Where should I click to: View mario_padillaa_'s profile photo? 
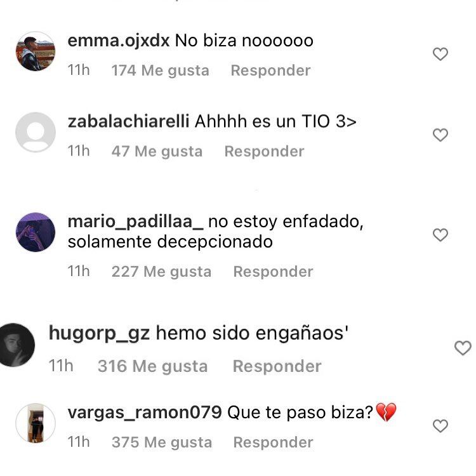[36, 232]
